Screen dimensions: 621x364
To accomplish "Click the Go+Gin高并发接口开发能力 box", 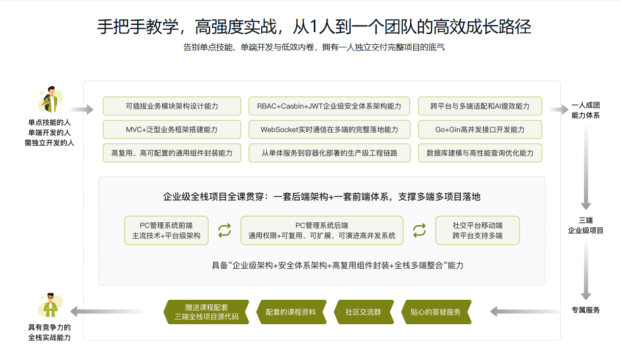I will coord(480,129).
